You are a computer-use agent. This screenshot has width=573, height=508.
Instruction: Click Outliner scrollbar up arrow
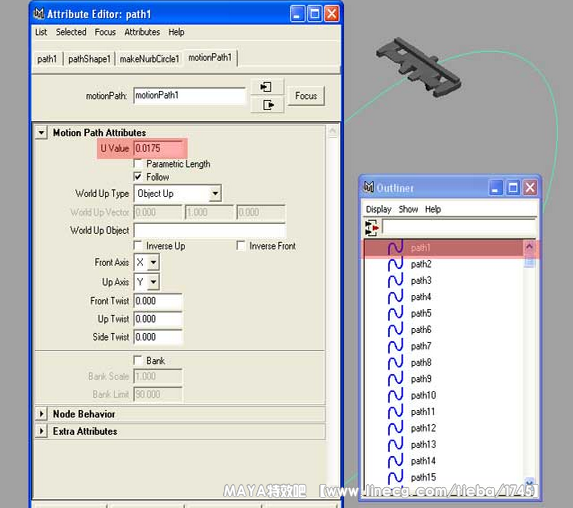(529, 246)
